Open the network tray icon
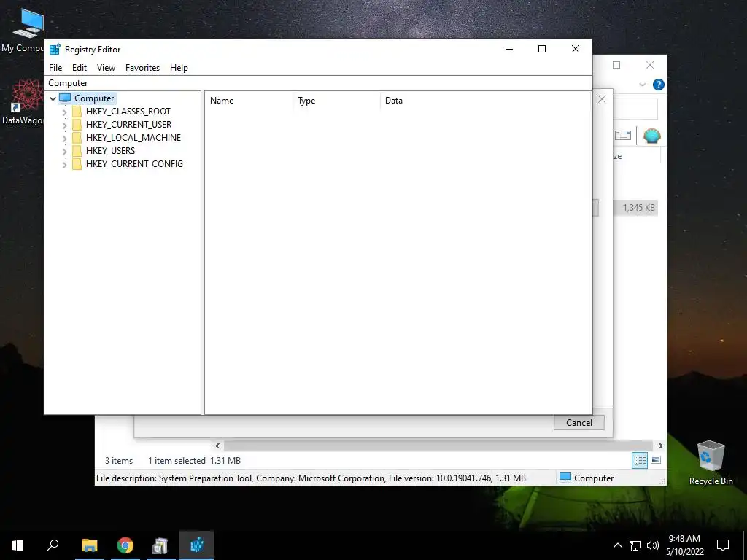 pos(635,545)
